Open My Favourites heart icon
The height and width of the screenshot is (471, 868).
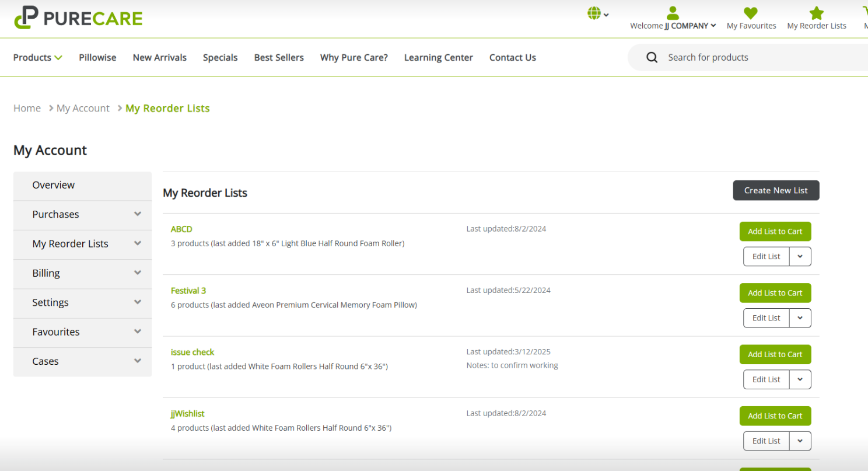coord(751,13)
